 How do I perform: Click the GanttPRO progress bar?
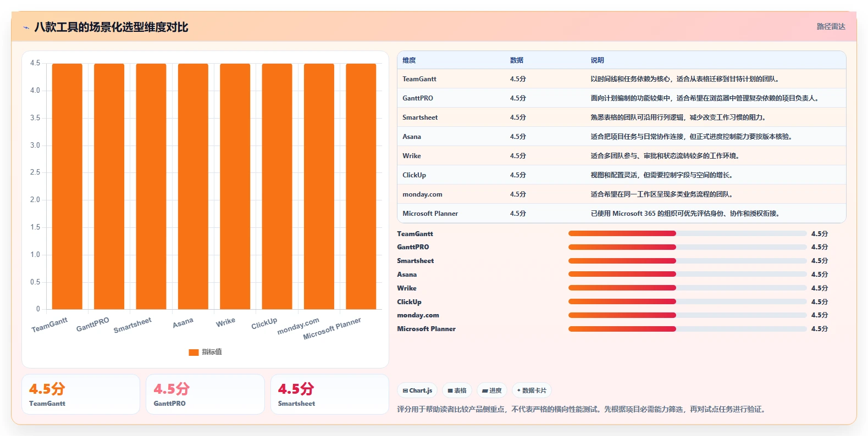tap(687, 247)
